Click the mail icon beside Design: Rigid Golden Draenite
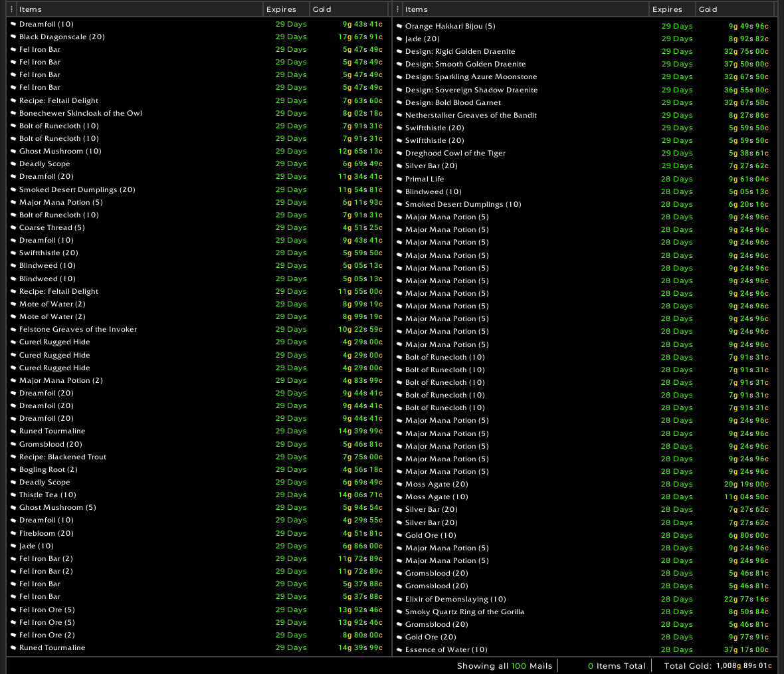The image size is (784, 674). click(399, 52)
